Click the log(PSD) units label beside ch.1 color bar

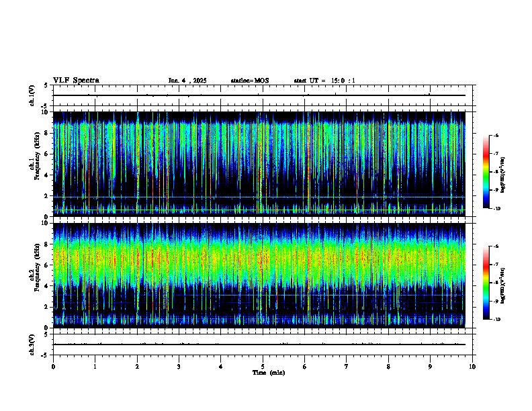(x=503, y=175)
